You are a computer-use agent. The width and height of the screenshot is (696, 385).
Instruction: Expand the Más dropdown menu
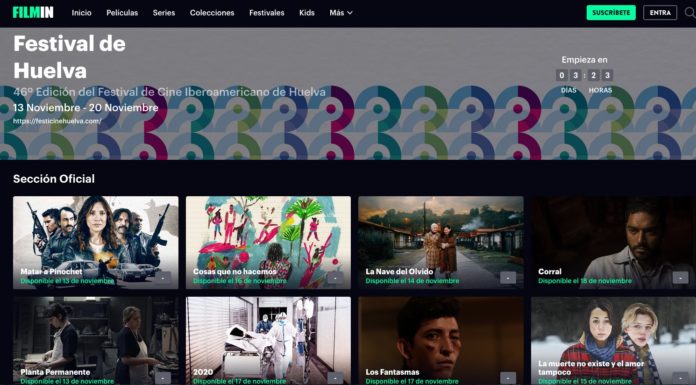[x=341, y=13]
